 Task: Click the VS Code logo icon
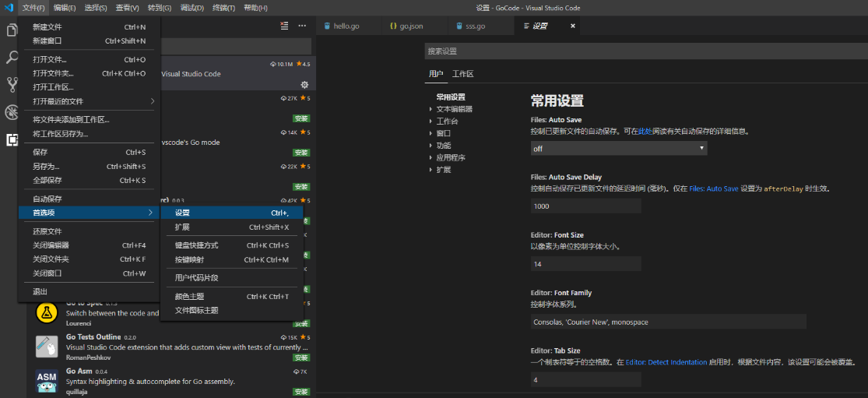click(x=9, y=8)
